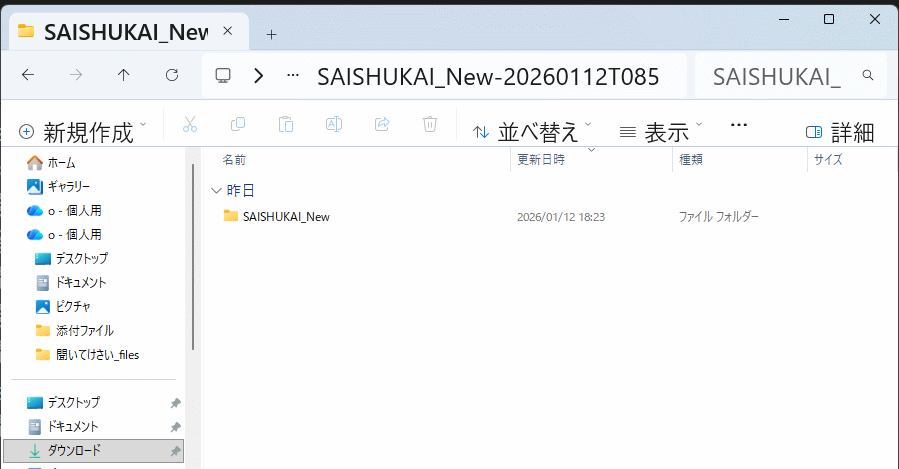Sort by the 名前 column header

click(x=234, y=160)
